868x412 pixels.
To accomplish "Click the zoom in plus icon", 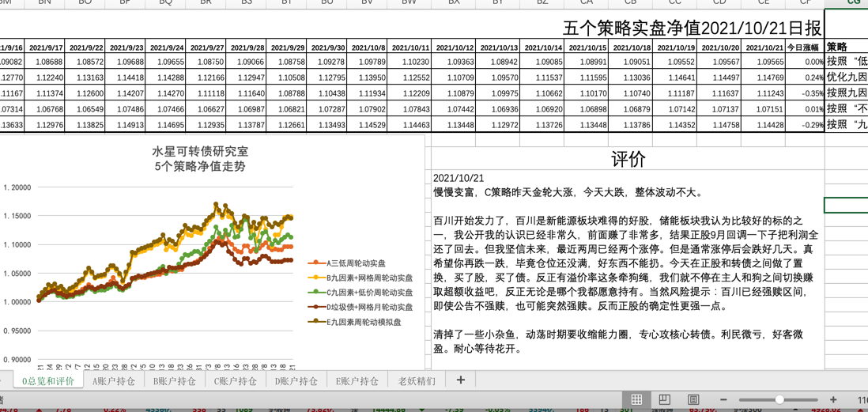I will 833,400.
